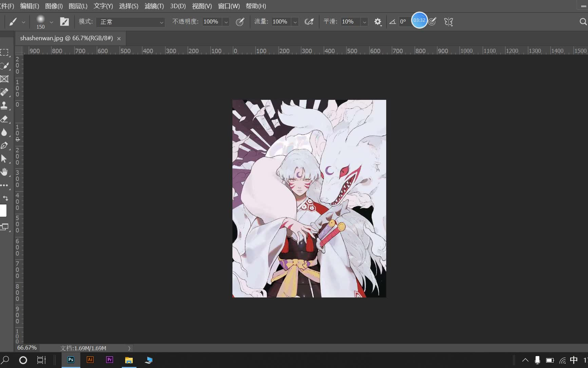The image size is (588, 368).
Task: Select the Hand tool
Action: click(x=4, y=172)
